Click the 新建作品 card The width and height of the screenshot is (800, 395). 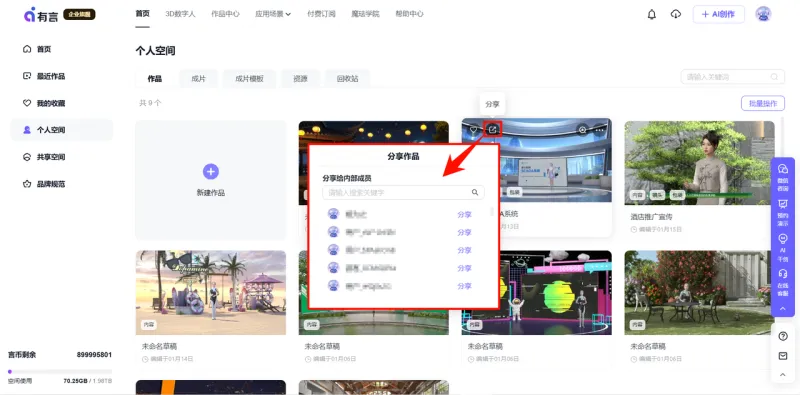(211, 180)
